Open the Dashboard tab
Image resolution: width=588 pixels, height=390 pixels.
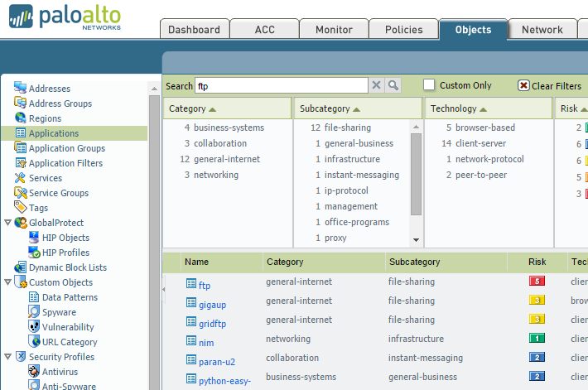pos(195,29)
